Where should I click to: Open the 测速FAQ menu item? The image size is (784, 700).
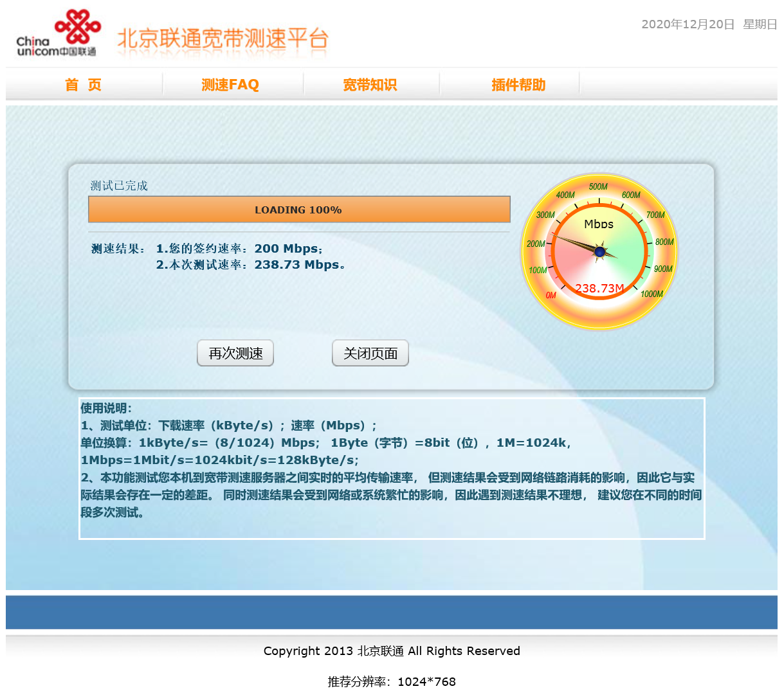coord(230,85)
